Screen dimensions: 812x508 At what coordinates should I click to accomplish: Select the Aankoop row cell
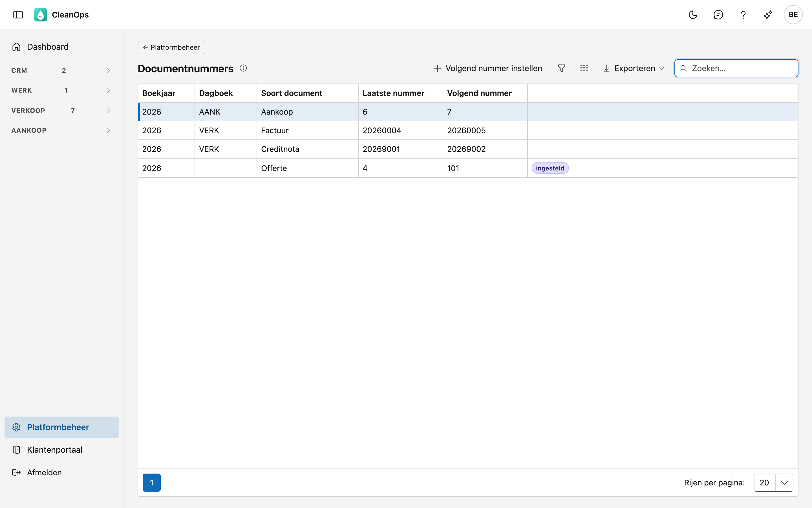pos(307,111)
